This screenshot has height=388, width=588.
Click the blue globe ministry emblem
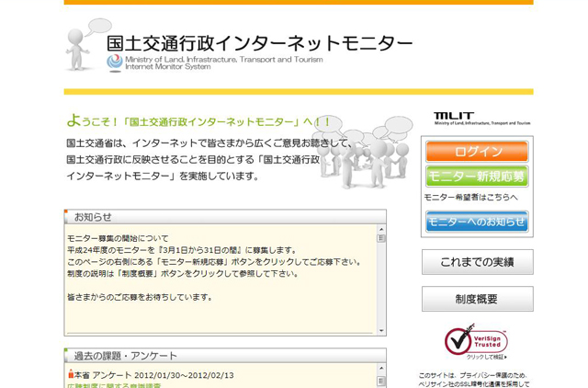114,62
